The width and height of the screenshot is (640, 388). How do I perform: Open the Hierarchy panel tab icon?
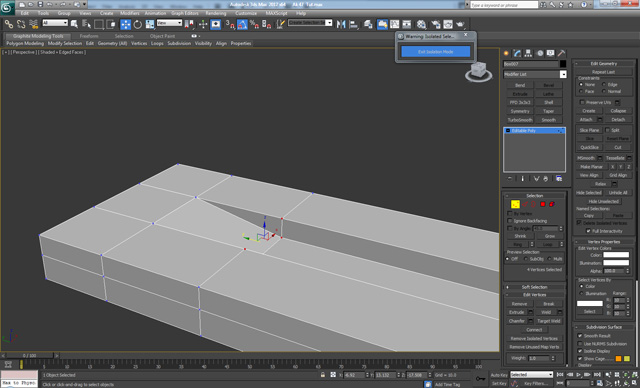coord(529,53)
